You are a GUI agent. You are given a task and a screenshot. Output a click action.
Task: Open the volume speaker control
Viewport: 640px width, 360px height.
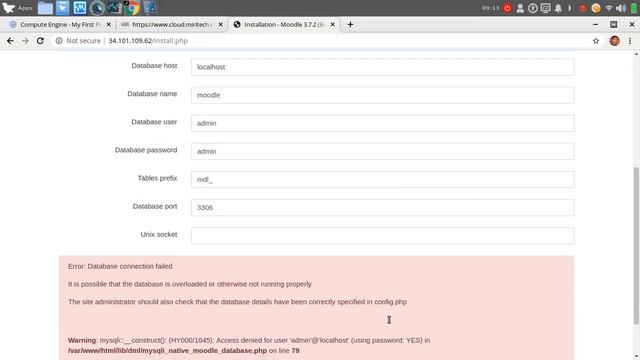621,8
